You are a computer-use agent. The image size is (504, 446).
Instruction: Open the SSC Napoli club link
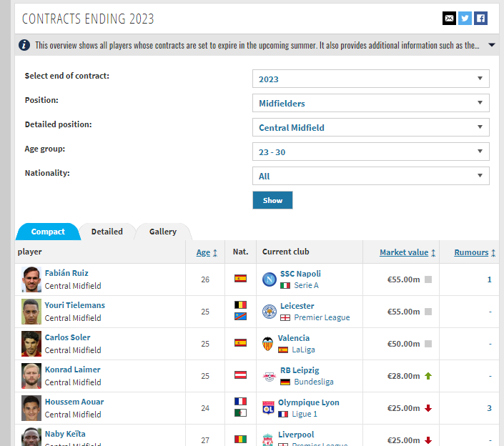(x=300, y=274)
